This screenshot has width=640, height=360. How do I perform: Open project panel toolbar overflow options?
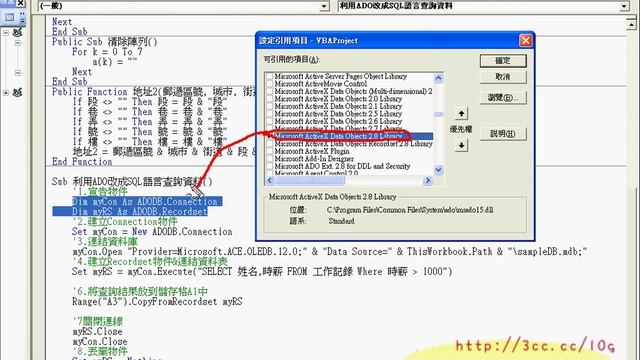point(22,17)
